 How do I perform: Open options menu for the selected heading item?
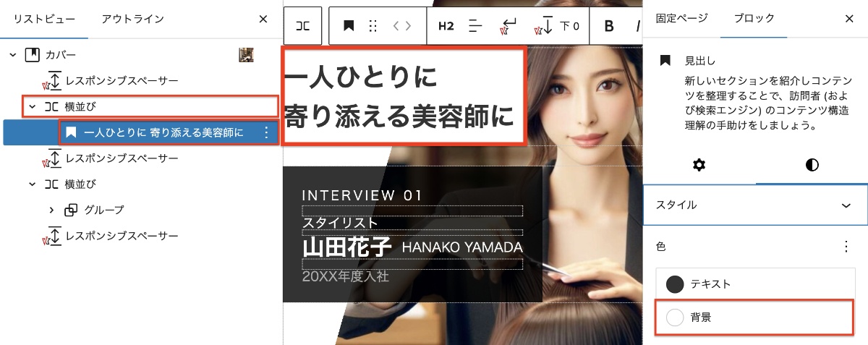(265, 132)
